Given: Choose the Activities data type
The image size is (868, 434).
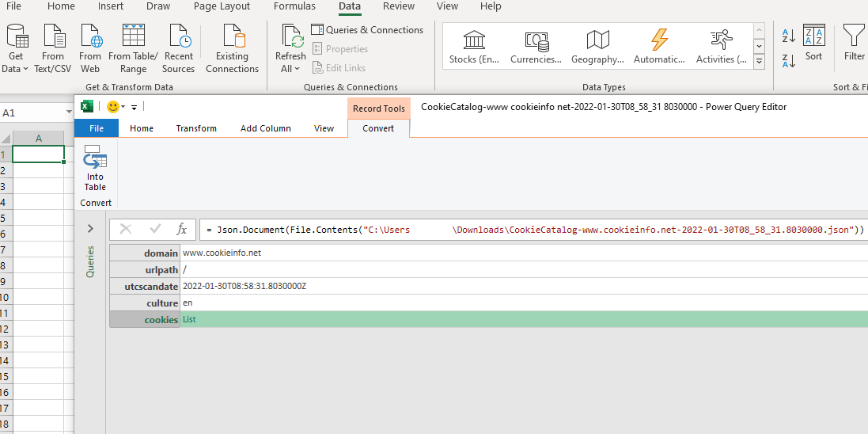Looking at the screenshot, I should coord(722,47).
